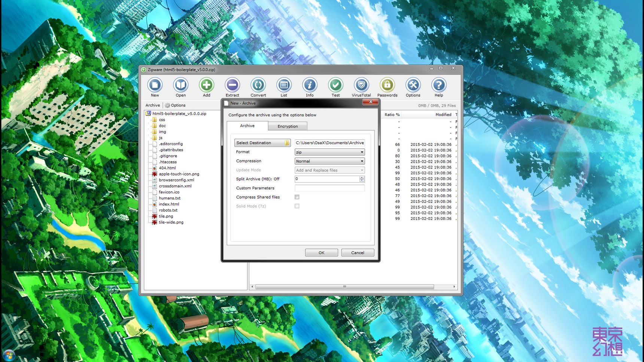Open the Options tools icon in toolbar

tap(413, 85)
